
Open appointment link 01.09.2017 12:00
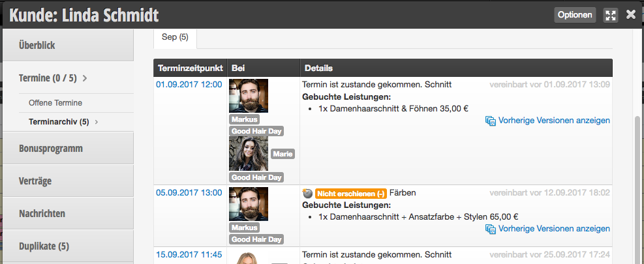click(x=189, y=85)
